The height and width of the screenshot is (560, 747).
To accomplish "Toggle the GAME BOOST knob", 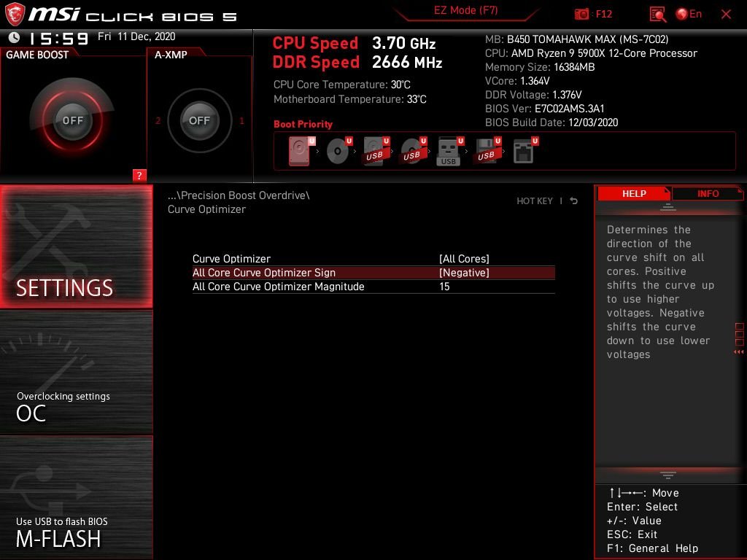I will 72,120.
